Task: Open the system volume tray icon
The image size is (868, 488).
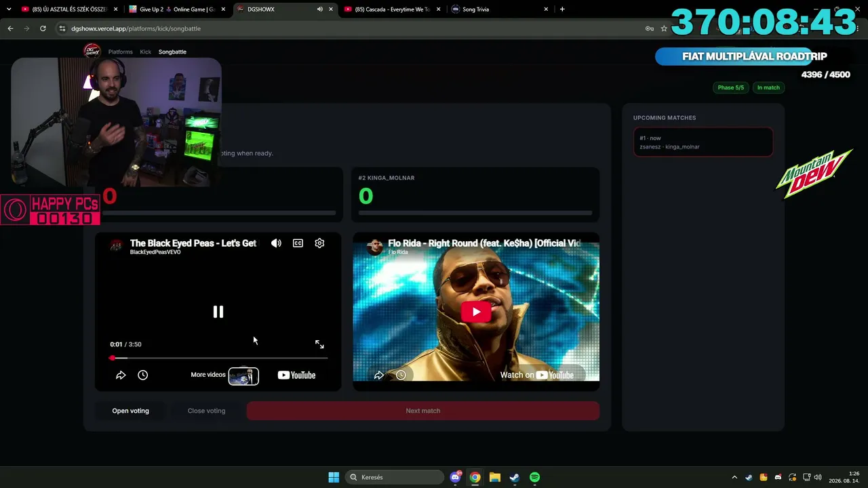Action: point(817,477)
